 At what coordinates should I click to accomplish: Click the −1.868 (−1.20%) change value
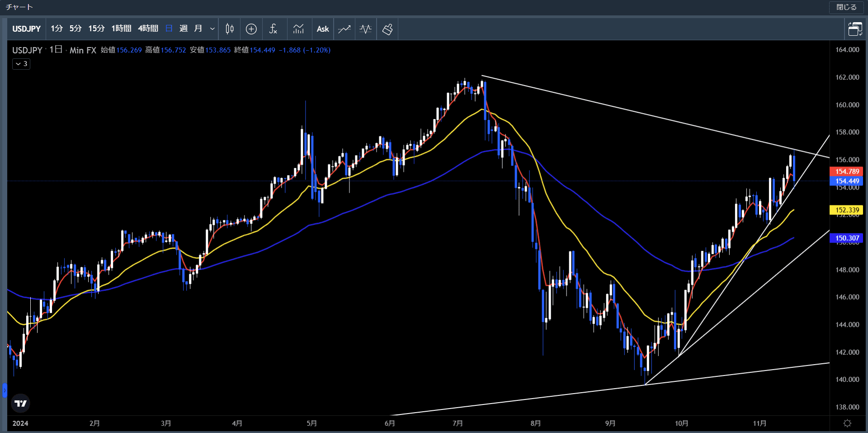(x=305, y=50)
